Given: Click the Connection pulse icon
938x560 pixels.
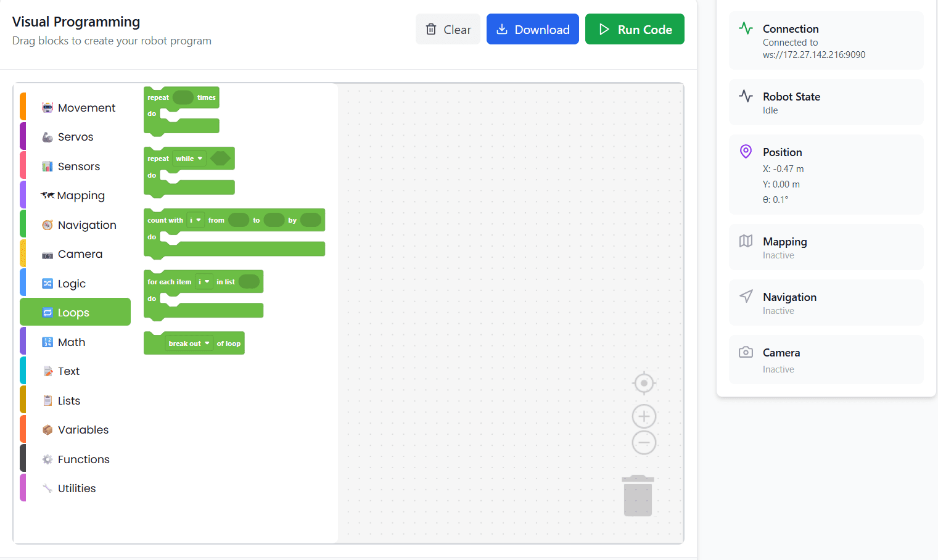Looking at the screenshot, I should tap(746, 28).
